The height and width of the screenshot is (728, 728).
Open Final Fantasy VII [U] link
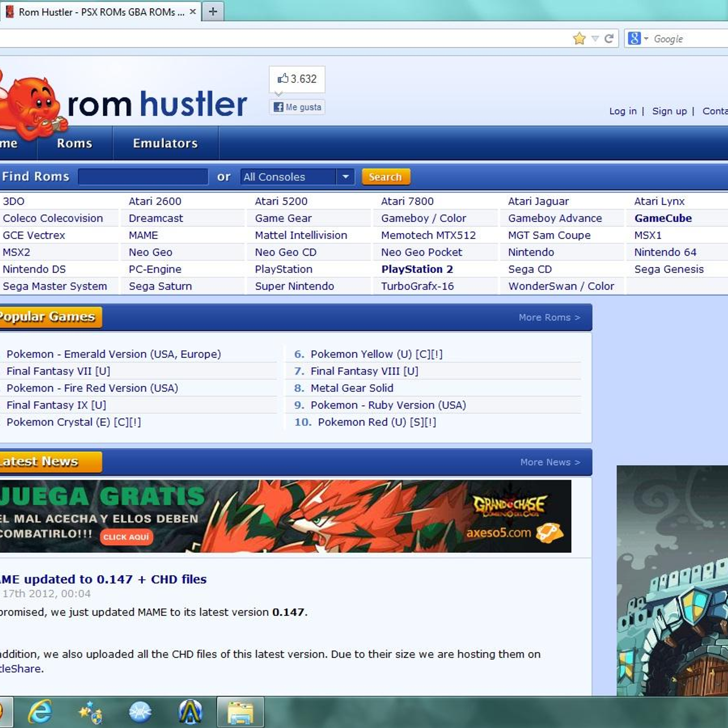[58, 371]
